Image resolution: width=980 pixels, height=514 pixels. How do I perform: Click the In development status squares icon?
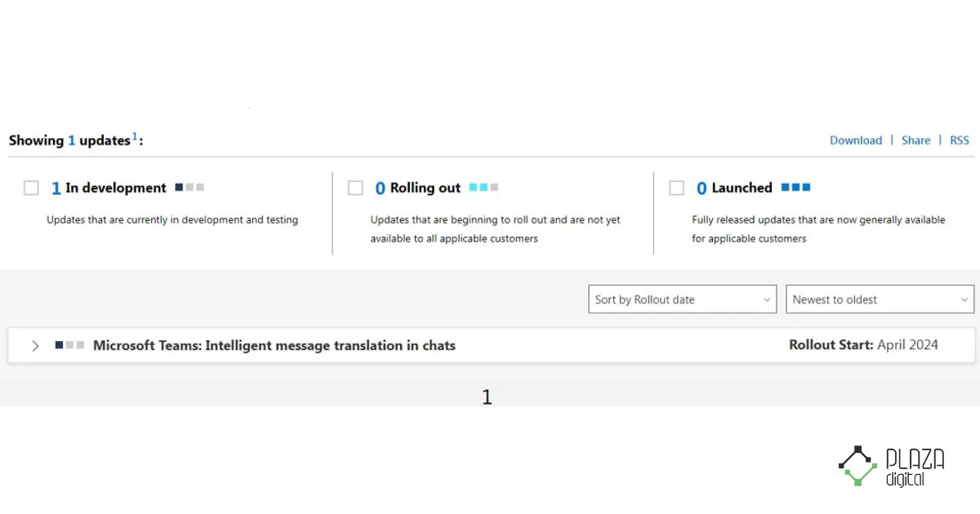click(189, 188)
